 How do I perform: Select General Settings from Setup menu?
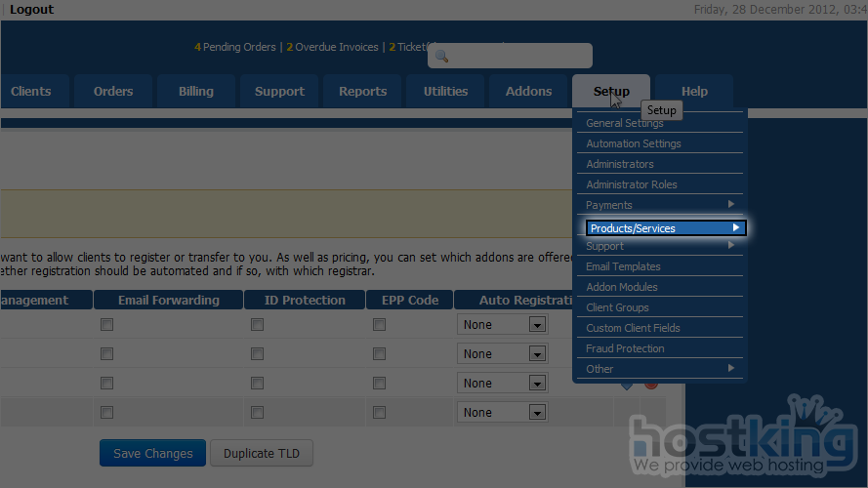(625, 124)
